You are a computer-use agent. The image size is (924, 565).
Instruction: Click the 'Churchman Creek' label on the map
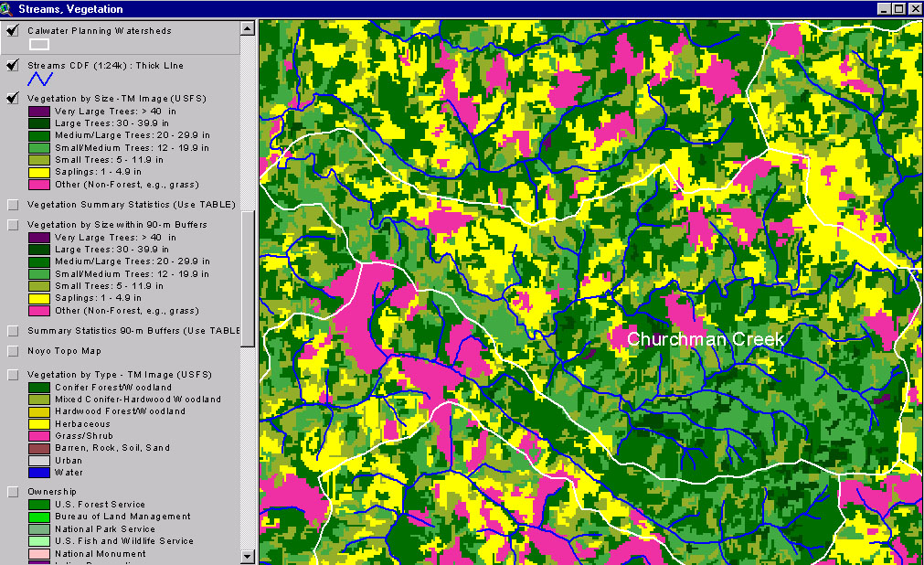[706, 339]
